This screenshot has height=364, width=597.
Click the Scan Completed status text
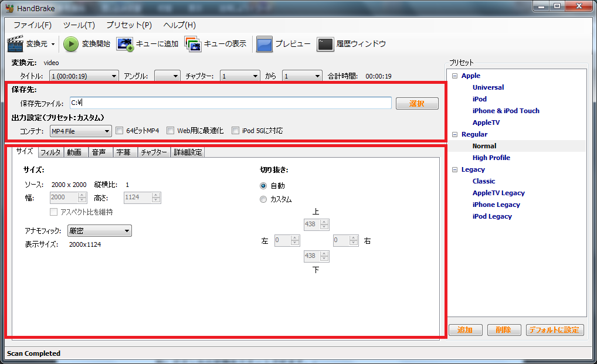(33, 353)
